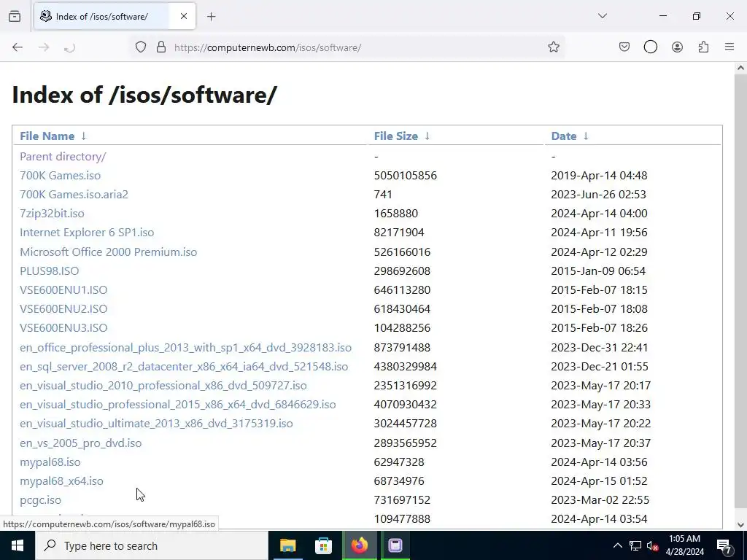Click the circular toolbar icon beside Pocket
This screenshot has width=747, height=560.
[x=650, y=47]
